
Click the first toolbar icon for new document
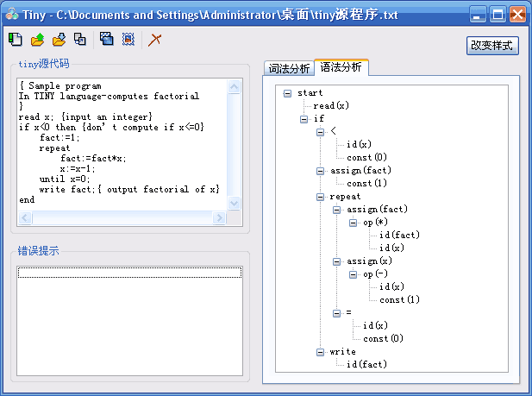point(15,39)
